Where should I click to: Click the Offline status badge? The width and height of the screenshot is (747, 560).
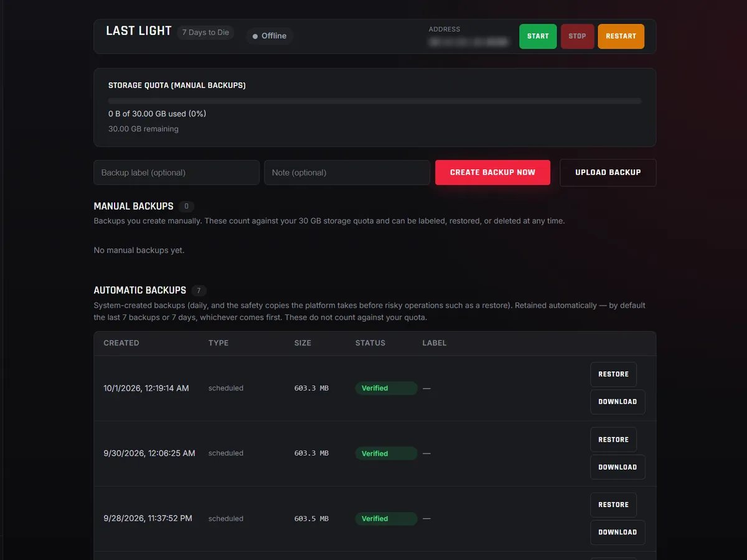tap(270, 36)
